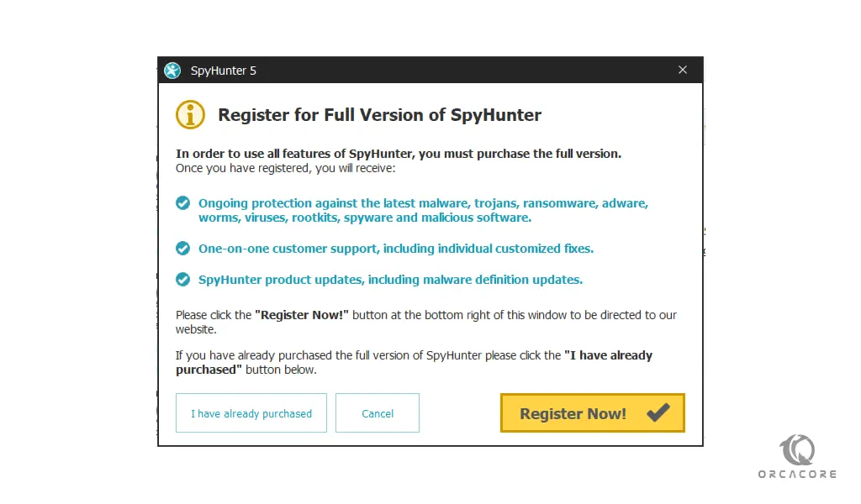
Task: Click the Register Now! button
Action: (x=593, y=413)
